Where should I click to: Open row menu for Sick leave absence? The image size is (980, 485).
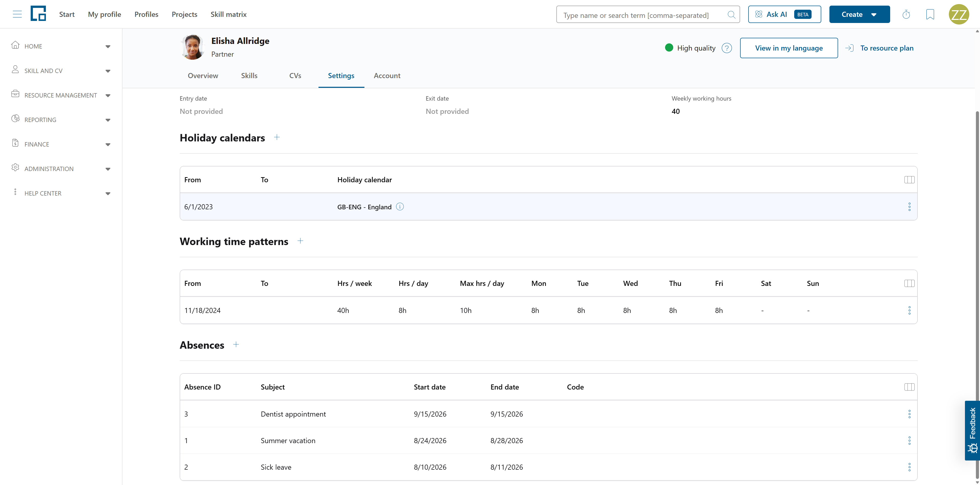point(909,467)
